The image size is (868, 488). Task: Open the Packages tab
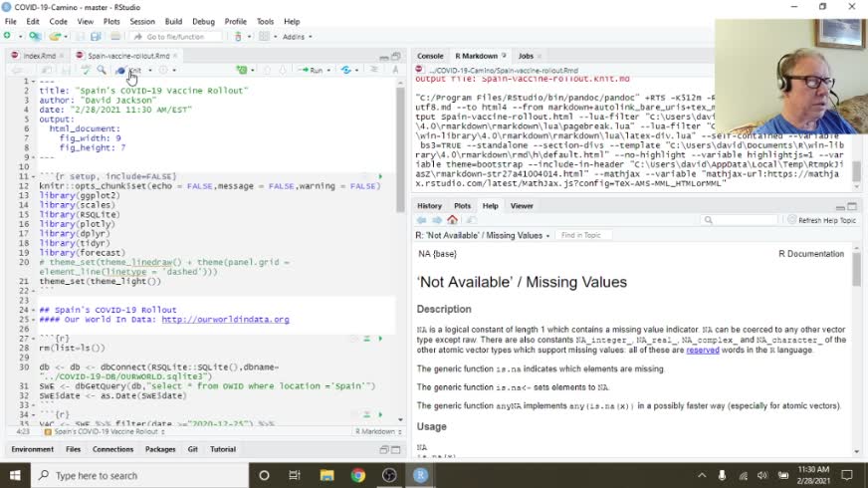click(160, 449)
